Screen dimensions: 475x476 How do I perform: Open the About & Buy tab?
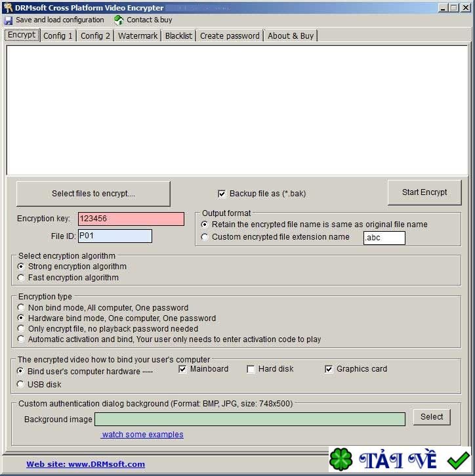click(291, 36)
